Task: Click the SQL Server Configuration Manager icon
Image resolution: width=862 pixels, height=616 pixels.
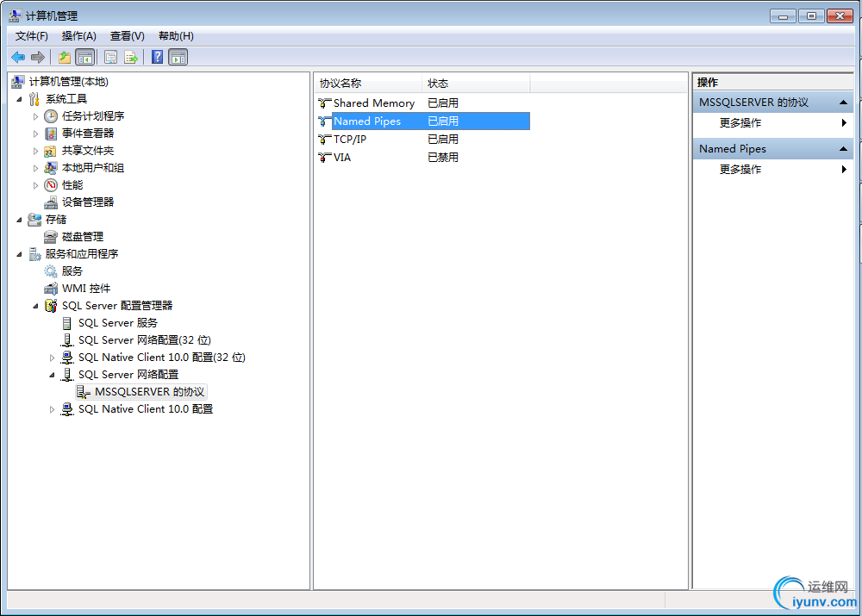Action: click(51, 306)
